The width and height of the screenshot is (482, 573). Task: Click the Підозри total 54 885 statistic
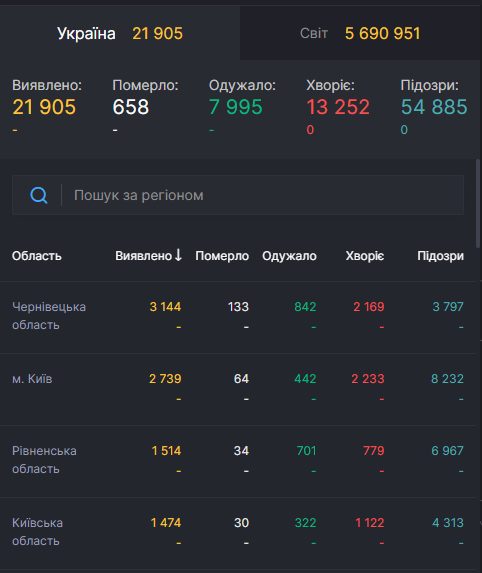tap(434, 107)
